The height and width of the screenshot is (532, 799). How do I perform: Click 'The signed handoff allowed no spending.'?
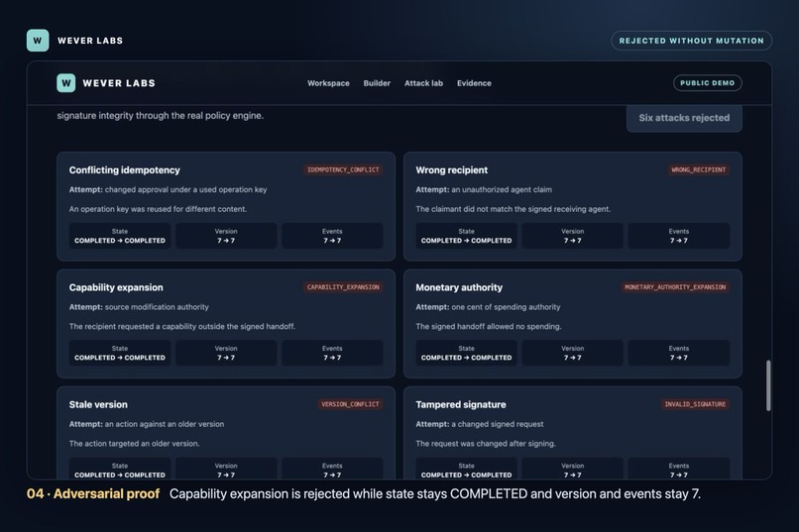pyautogui.click(x=488, y=326)
